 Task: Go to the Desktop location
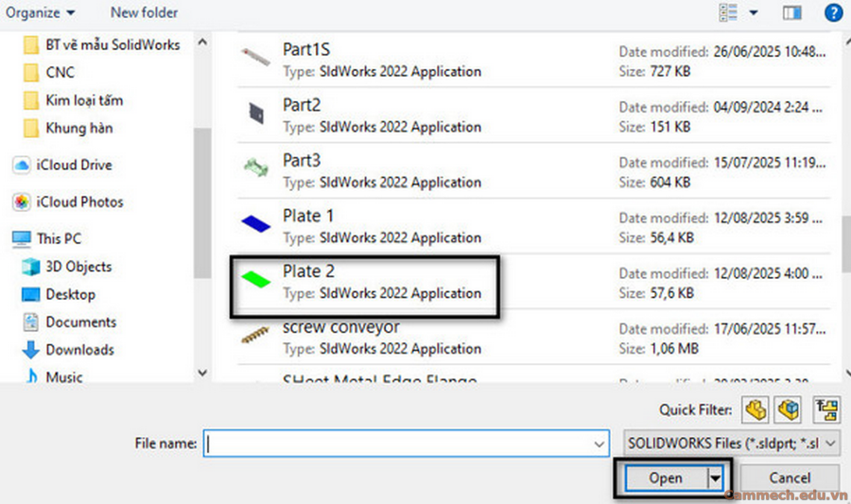tap(59, 295)
